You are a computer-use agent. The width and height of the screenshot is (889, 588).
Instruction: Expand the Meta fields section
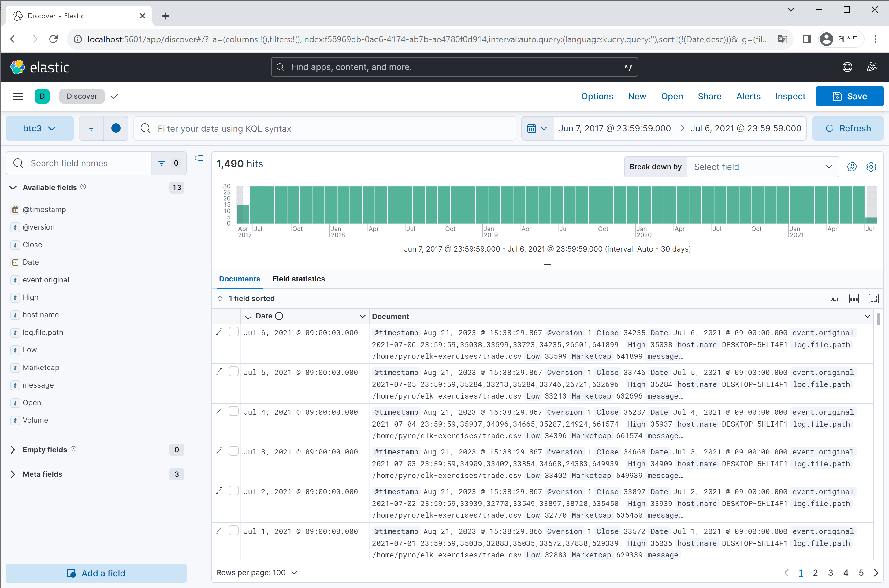pyautogui.click(x=42, y=474)
